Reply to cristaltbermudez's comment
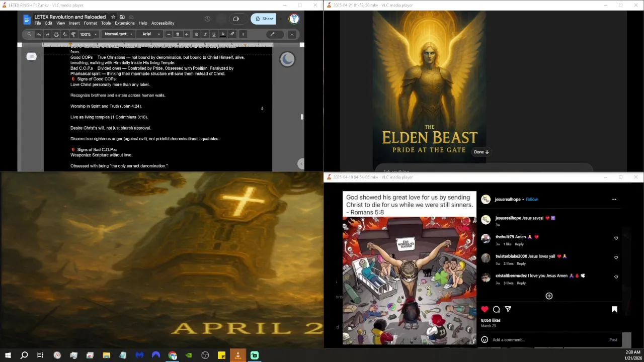644x362 pixels. point(521,283)
